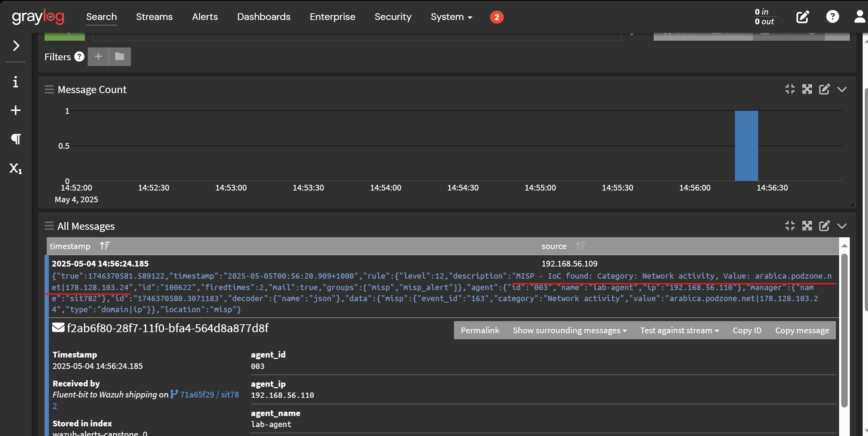Screen dimensions: 868x436
Task: Open the help question mark menu in navbar
Action: coord(833,16)
